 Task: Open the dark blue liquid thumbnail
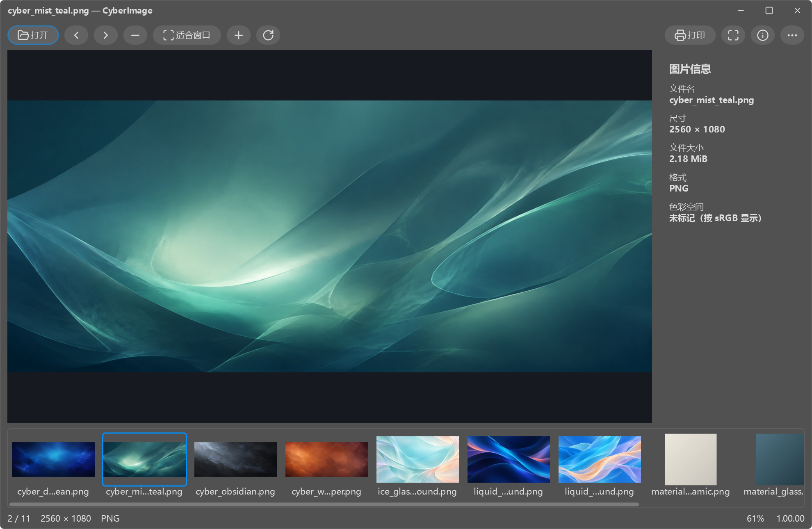(509, 465)
